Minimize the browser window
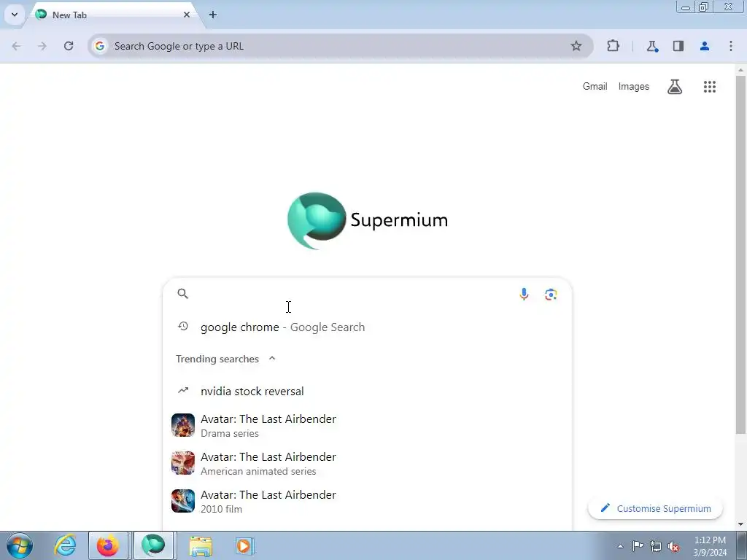 686,7
